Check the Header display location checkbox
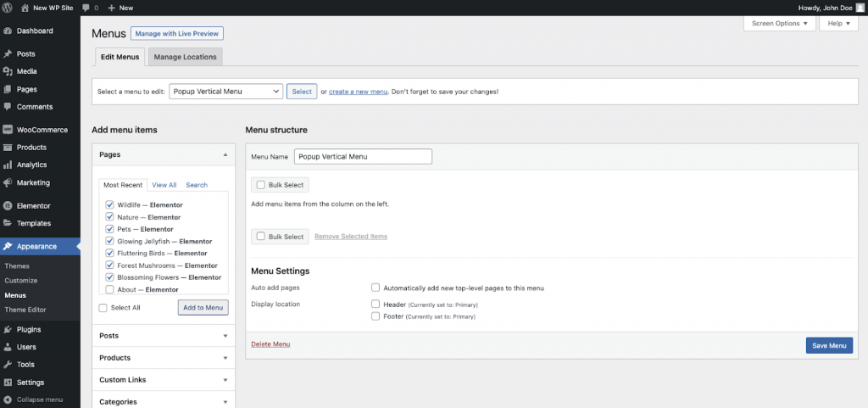The height and width of the screenshot is (408, 868). click(376, 304)
